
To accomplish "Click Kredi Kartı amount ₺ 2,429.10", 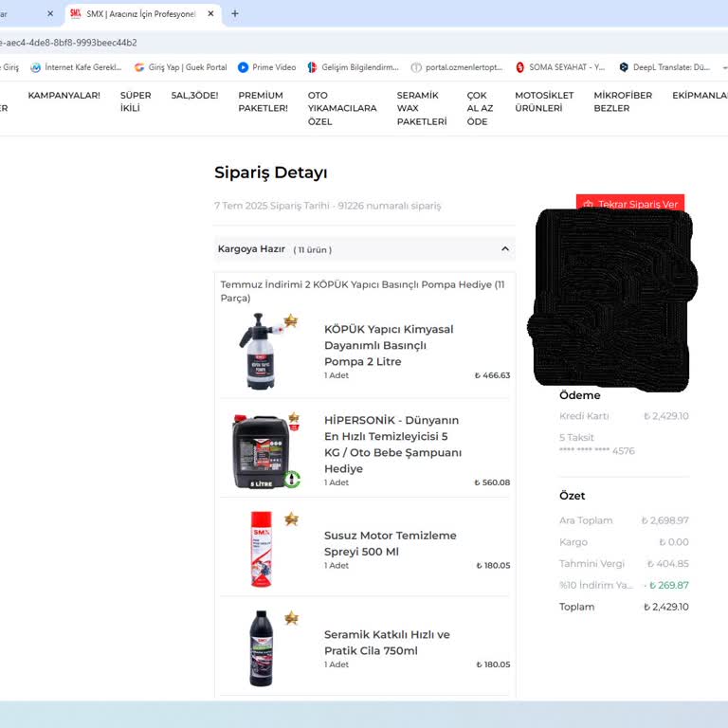I will (x=665, y=416).
